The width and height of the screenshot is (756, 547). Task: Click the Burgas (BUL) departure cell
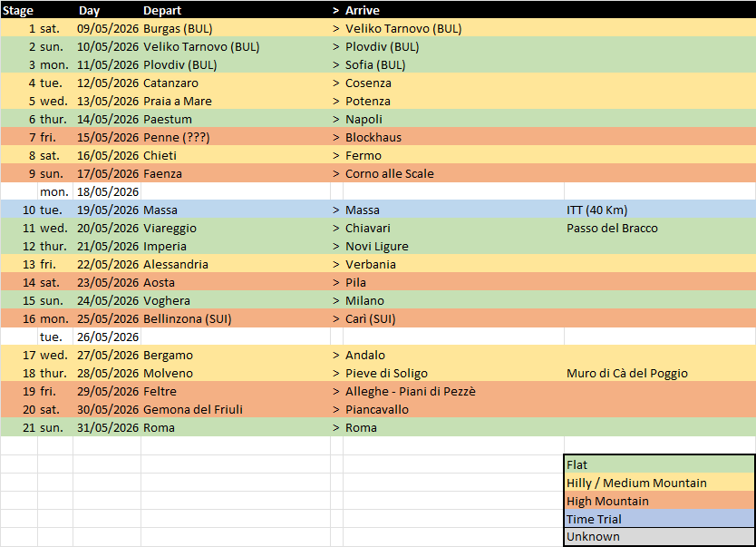coord(178,28)
